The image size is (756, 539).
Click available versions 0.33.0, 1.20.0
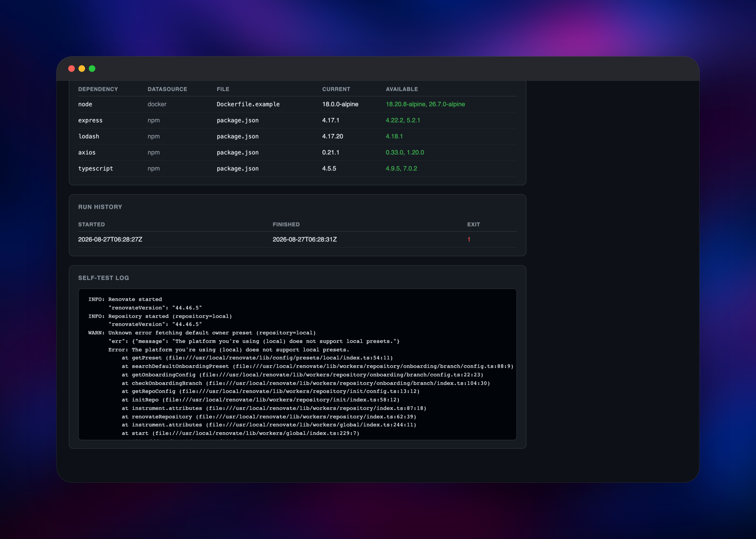tap(405, 153)
